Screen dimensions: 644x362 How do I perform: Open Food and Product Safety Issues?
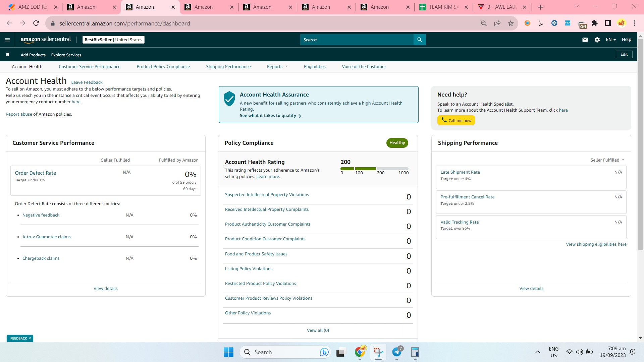256,254
